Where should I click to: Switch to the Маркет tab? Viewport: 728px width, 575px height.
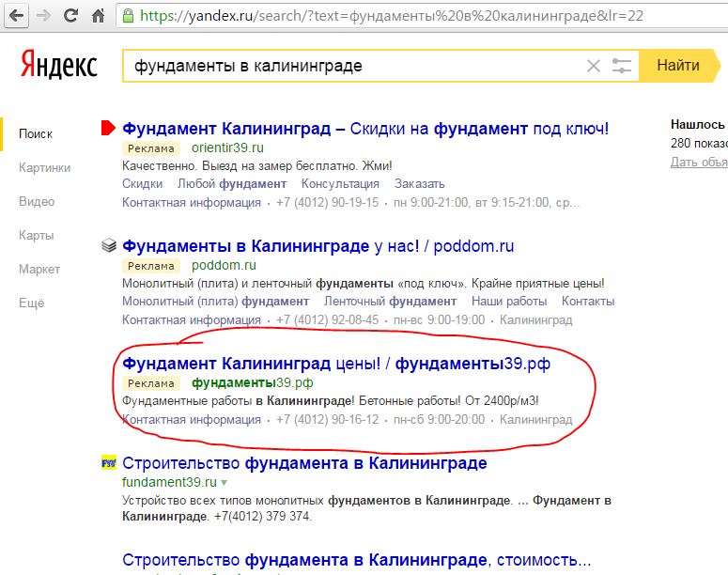click(x=39, y=270)
